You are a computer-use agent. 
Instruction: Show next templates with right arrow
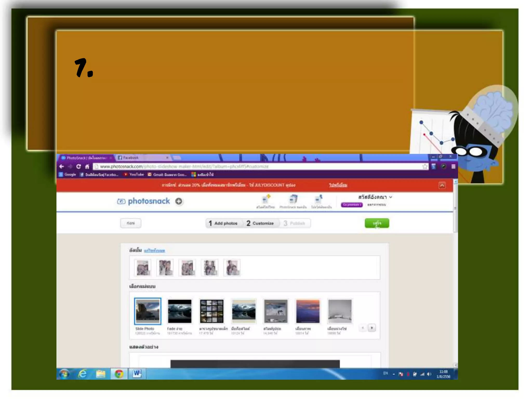point(372,328)
